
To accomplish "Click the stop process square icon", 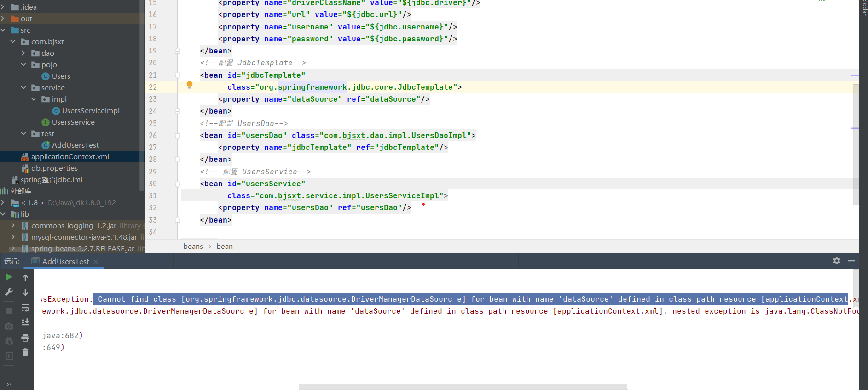I will point(9,311).
